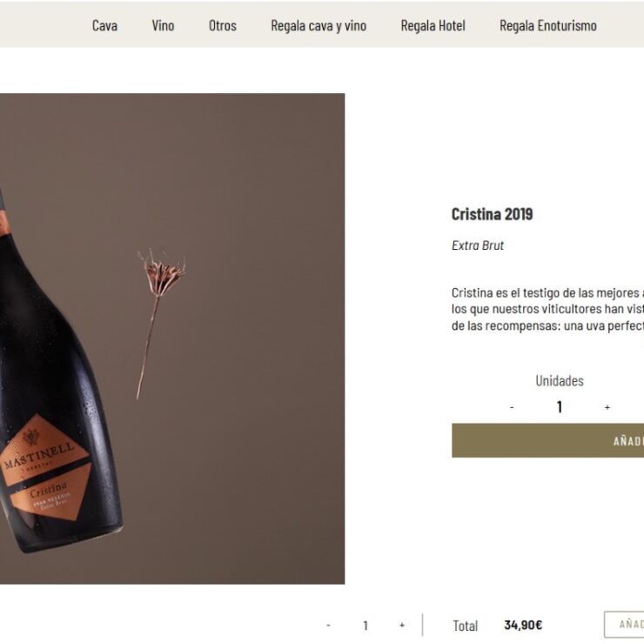Click the outlined Añadir button at bottom
Viewport: 644px width, 644px height.
tap(624, 624)
